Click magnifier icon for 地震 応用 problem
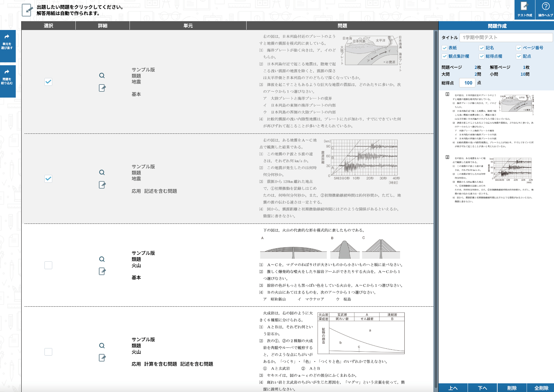The height and width of the screenshot is (392, 554). point(102,172)
